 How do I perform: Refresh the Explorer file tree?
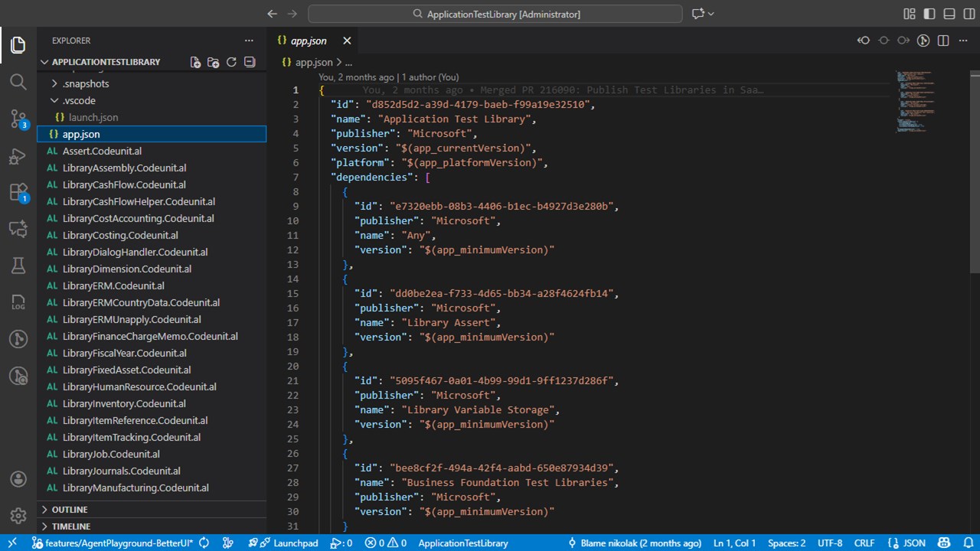pyautogui.click(x=231, y=62)
